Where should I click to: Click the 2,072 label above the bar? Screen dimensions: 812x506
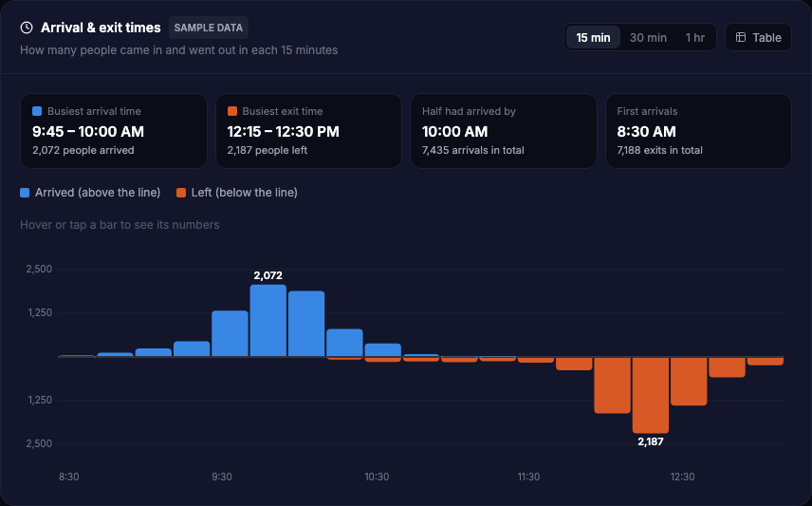tap(268, 276)
